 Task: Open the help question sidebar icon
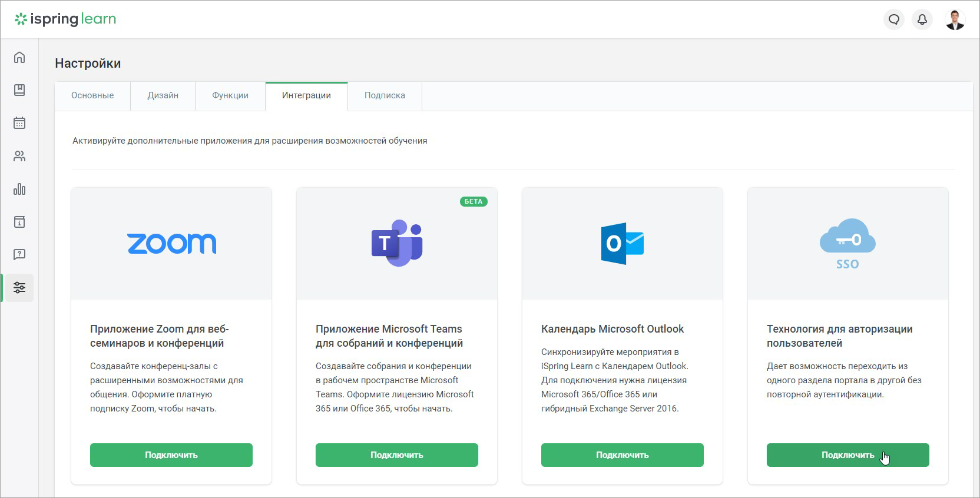19,255
